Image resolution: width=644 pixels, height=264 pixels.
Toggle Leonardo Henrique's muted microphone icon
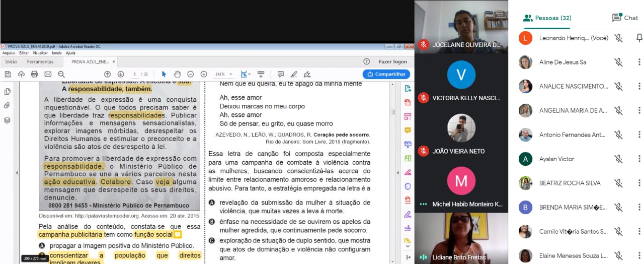[x=618, y=38]
